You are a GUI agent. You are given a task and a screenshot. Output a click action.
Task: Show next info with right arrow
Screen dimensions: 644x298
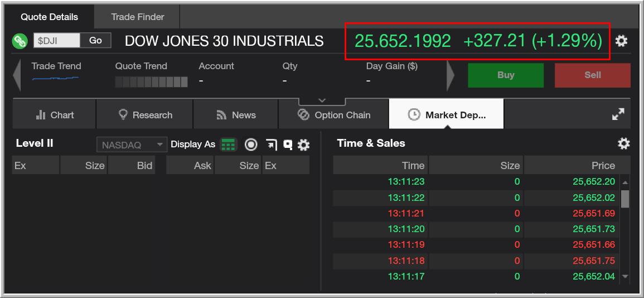coord(451,75)
